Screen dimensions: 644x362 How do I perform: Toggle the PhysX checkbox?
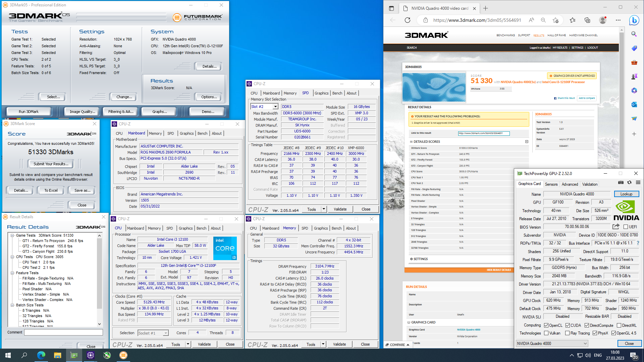(595, 333)
